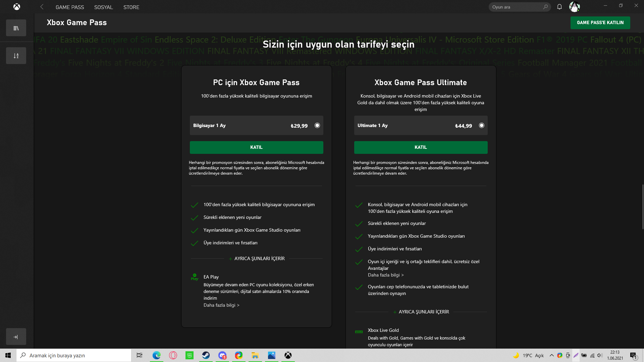The width and height of the screenshot is (644, 362).
Task: Open the profile avatar menu
Action: pos(574,7)
